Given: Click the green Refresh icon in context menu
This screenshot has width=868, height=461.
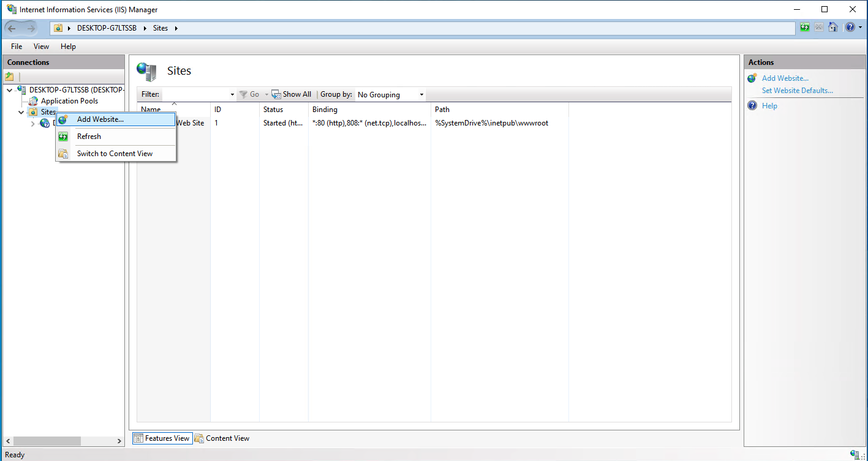Looking at the screenshot, I should pos(63,137).
